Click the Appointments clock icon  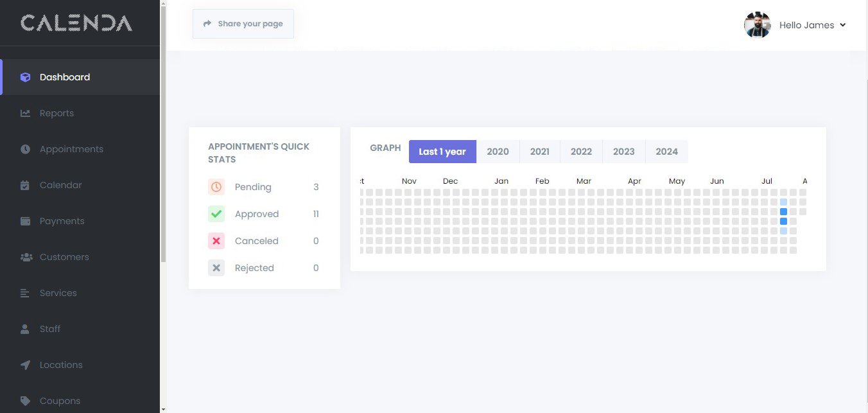coord(26,149)
